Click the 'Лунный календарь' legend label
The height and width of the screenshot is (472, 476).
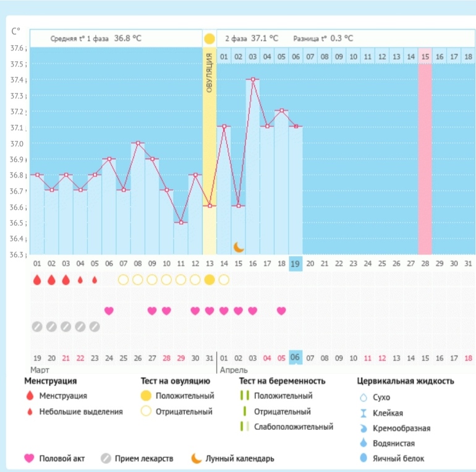tap(240, 458)
